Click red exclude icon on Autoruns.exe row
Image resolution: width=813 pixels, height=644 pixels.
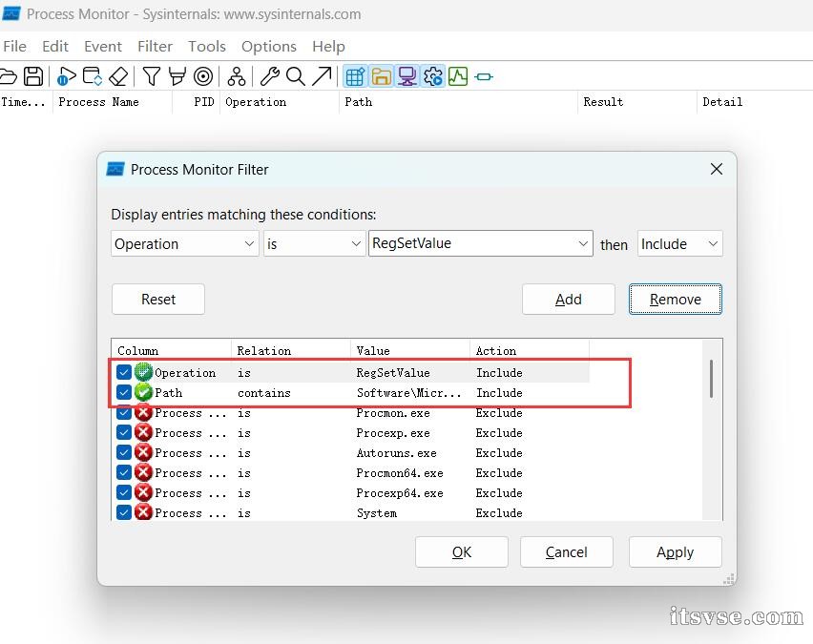[144, 452]
